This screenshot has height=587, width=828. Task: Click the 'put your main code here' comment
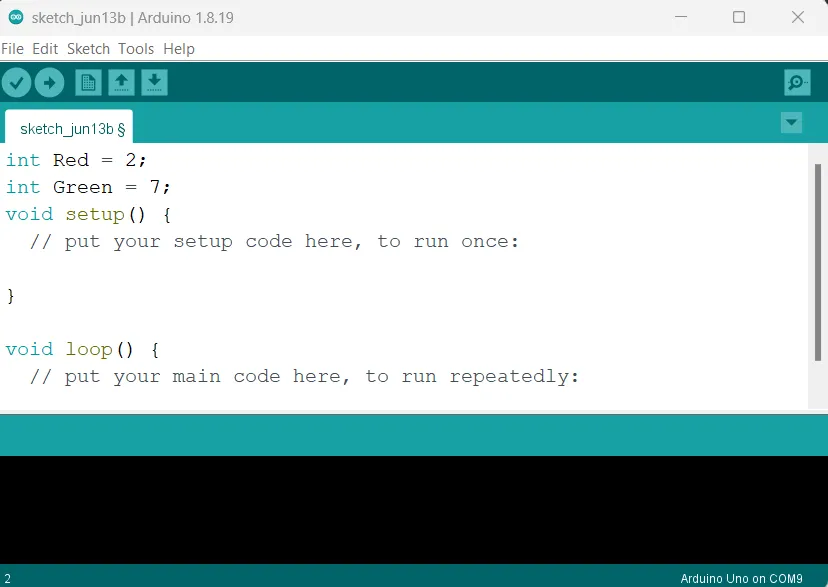[x=305, y=377]
